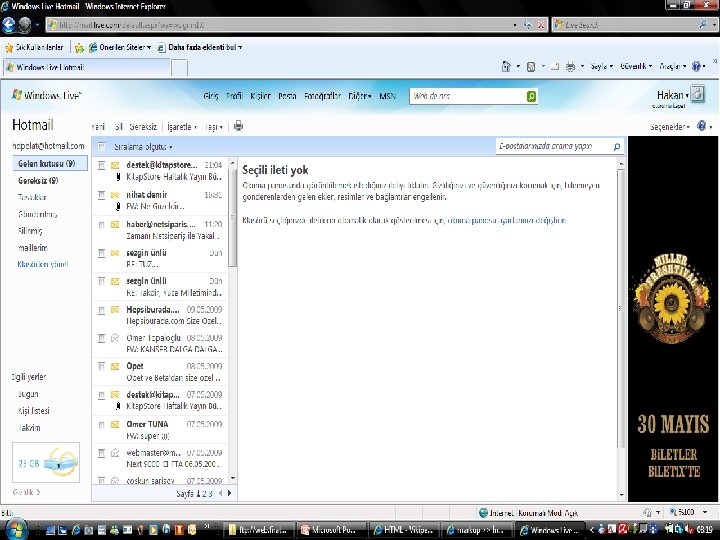This screenshot has width=720, height=540.
Task: Click the green web search button
Action: [x=531, y=96]
